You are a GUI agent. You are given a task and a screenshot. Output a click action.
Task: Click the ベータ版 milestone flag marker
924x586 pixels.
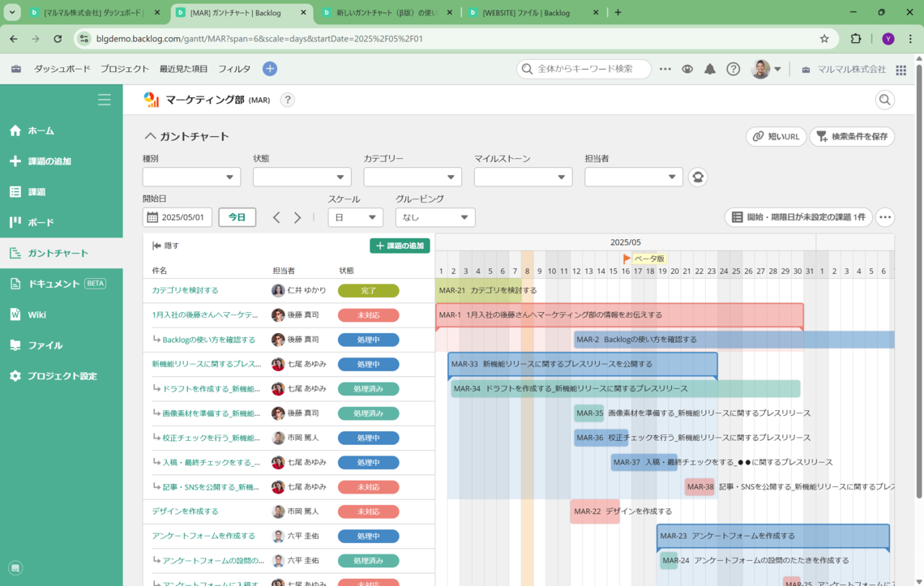point(627,259)
